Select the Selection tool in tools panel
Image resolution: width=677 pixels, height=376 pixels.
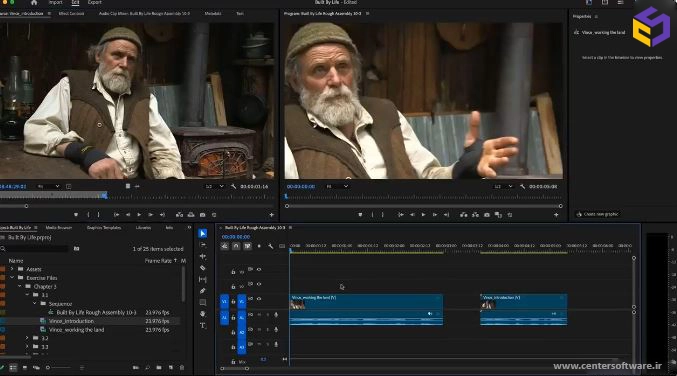tap(202, 234)
